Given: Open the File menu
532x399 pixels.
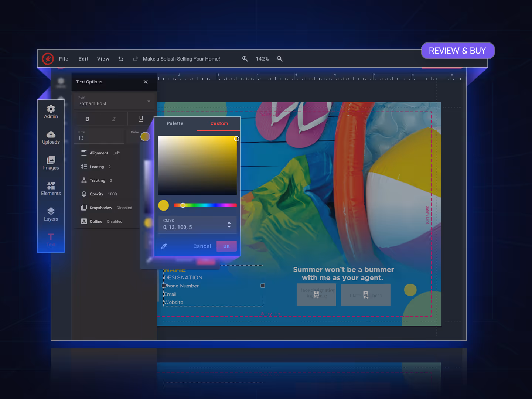Looking at the screenshot, I should [63, 59].
